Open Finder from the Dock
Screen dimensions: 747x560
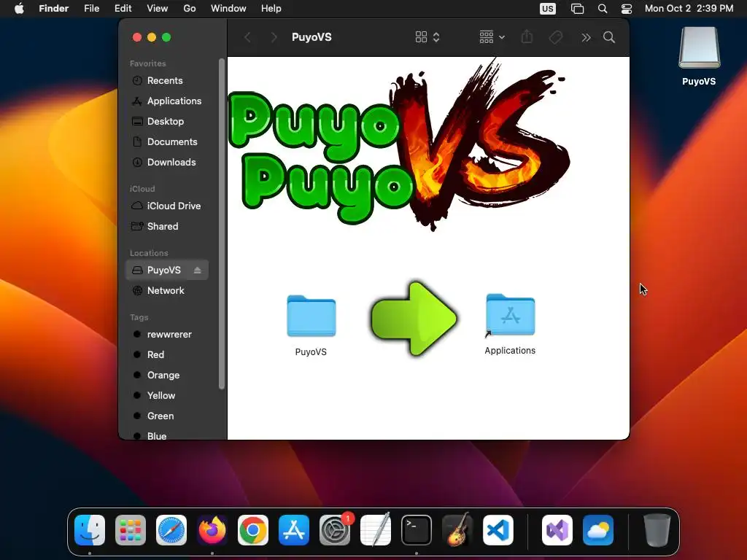point(90,530)
